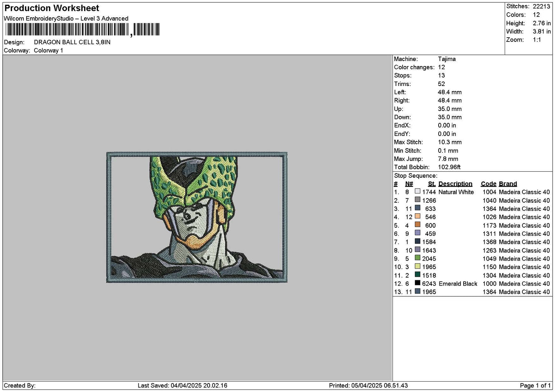Click the 'Natural White' description text
The width and height of the screenshot is (555, 392).
point(456,192)
